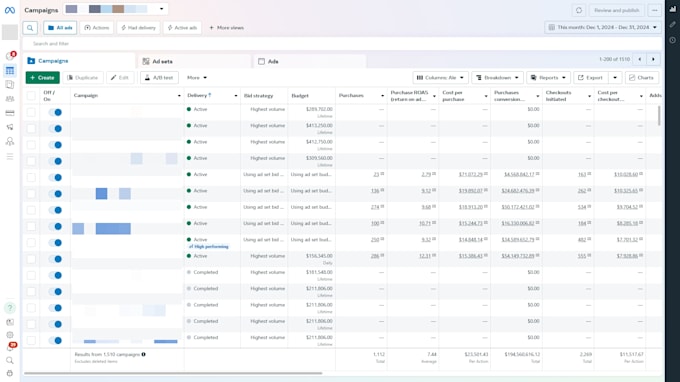The width and height of the screenshot is (680, 382).
Task: Open the sidebar search magnifier icon
Action: 10,360
